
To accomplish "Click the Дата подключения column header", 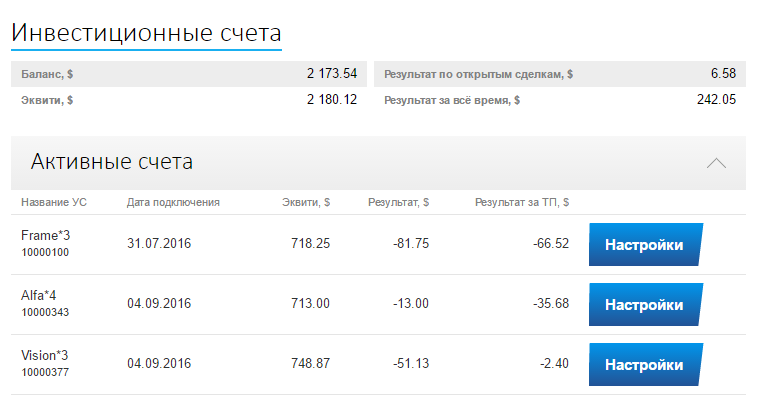I will point(173,202).
